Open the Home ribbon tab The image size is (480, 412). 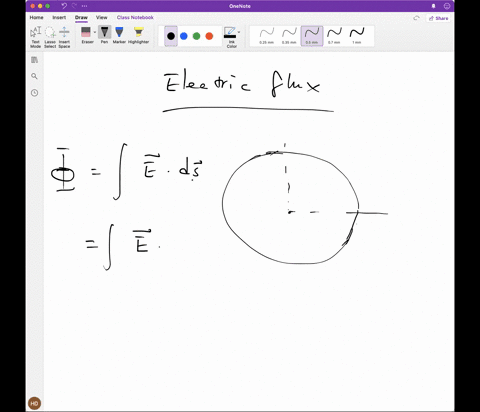click(x=36, y=18)
